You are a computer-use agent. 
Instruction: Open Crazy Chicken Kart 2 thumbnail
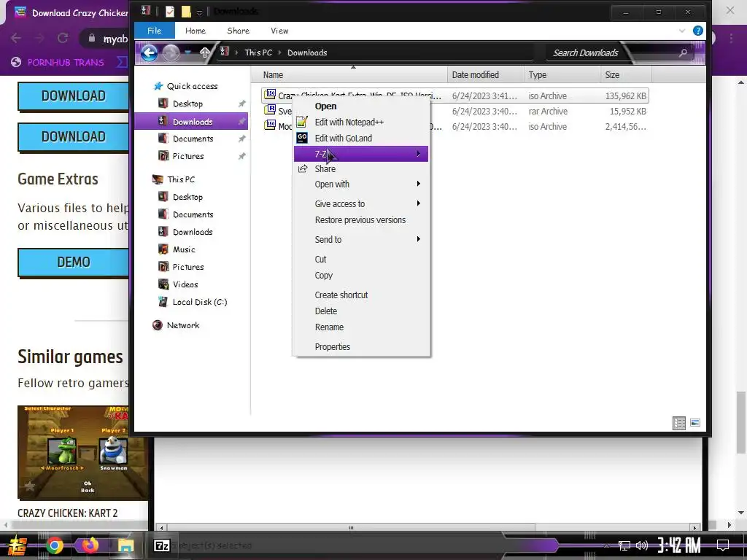[83, 452]
